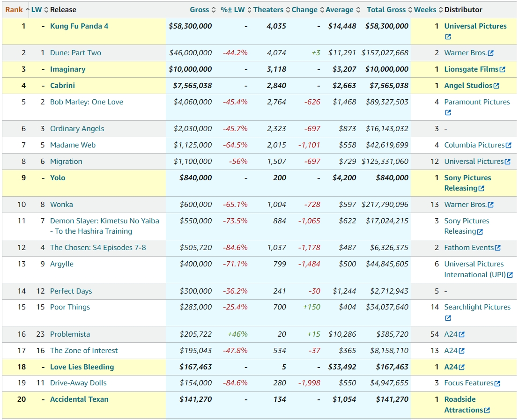Click external link icon in Demon Slayer row
The width and height of the screenshot is (519, 420).
tap(480, 232)
